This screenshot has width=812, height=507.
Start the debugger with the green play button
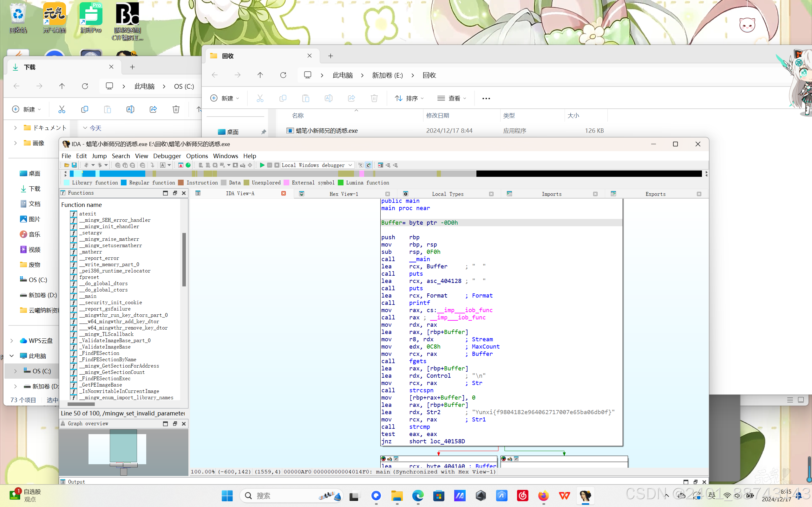(262, 165)
